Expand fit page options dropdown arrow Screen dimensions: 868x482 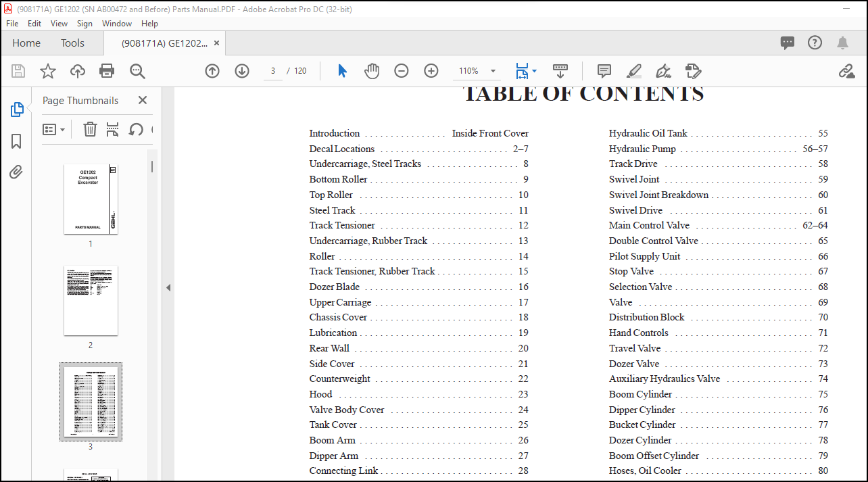pyautogui.click(x=534, y=71)
